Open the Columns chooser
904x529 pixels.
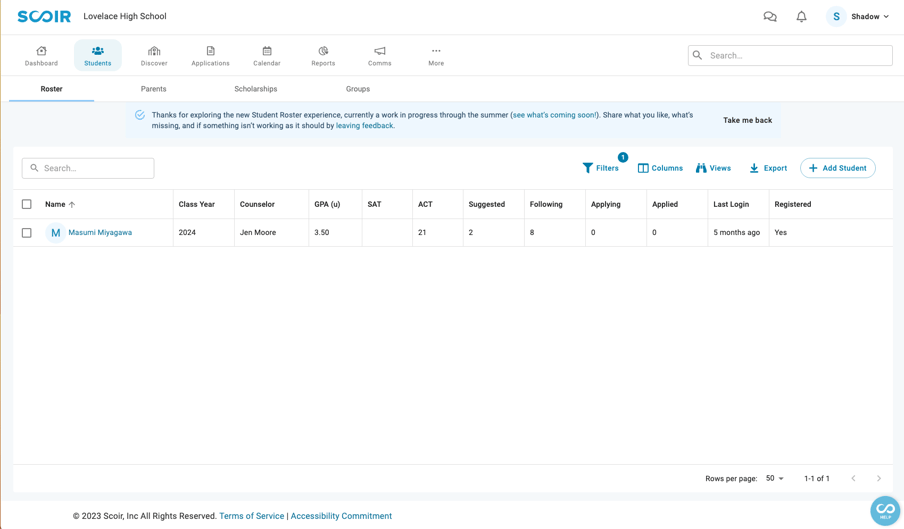[660, 168]
